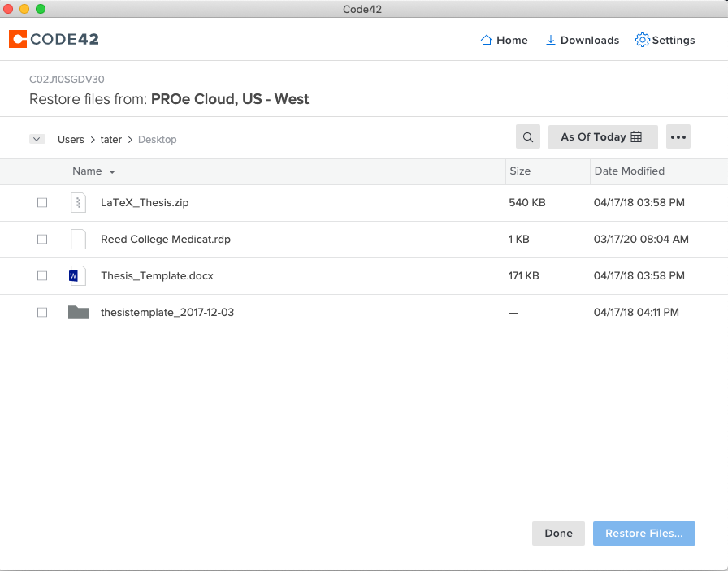Image resolution: width=728 pixels, height=571 pixels.
Task: Tick the Thesis_Template.docx checkbox
Action: [x=42, y=276]
